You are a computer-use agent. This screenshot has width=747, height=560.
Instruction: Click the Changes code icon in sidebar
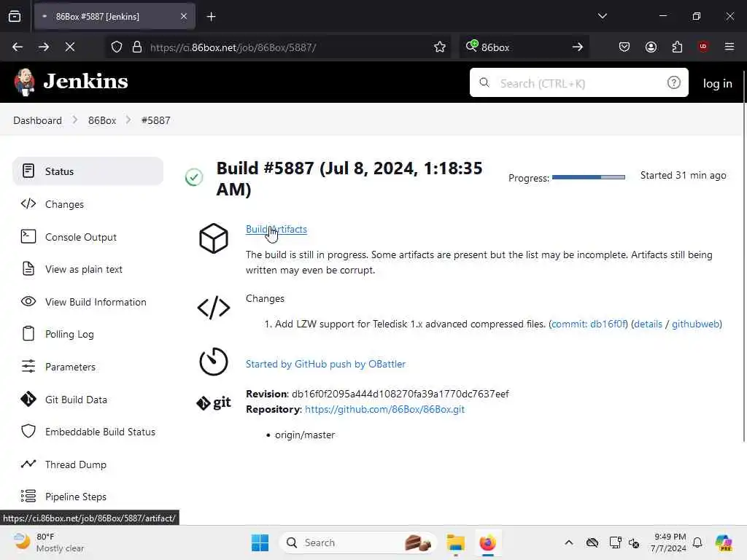(28, 204)
